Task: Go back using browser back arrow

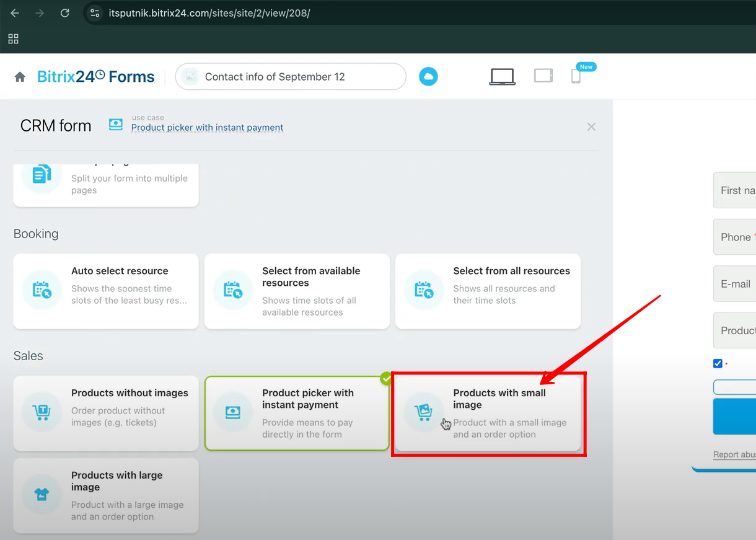Action: click(15, 13)
